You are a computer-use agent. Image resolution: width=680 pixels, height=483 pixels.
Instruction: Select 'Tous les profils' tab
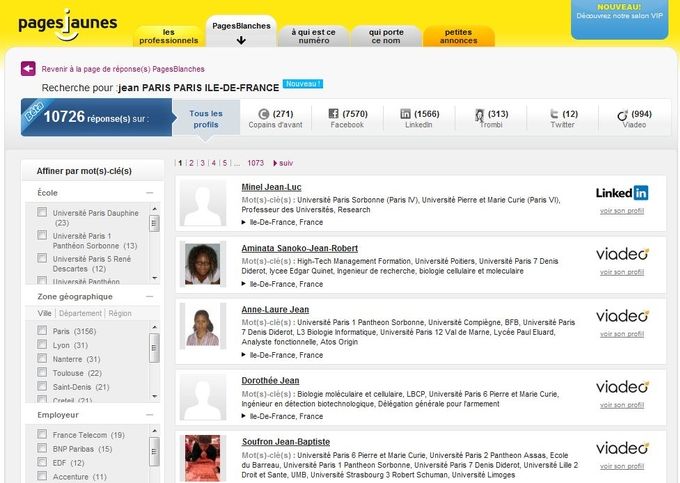(206, 119)
